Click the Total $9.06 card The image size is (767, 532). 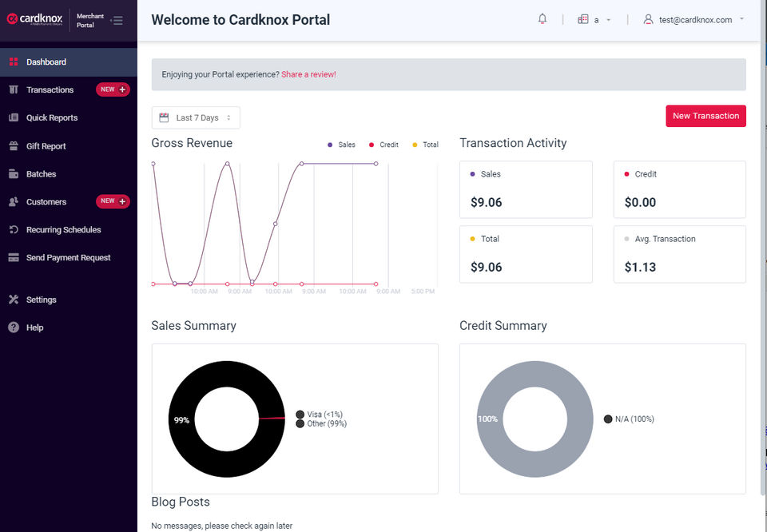click(526, 254)
